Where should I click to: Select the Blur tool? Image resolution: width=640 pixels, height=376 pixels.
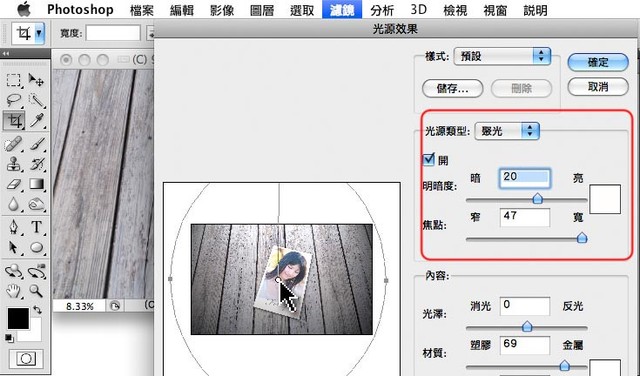coord(13,204)
